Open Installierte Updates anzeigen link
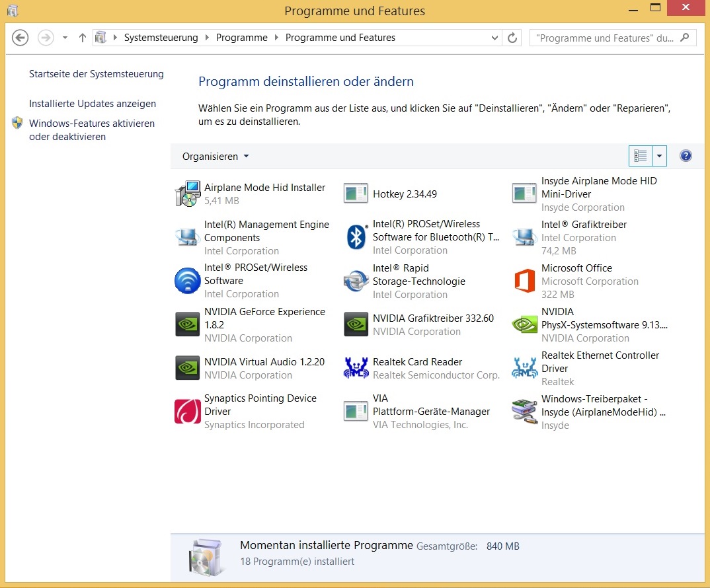710x588 pixels. [93, 104]
